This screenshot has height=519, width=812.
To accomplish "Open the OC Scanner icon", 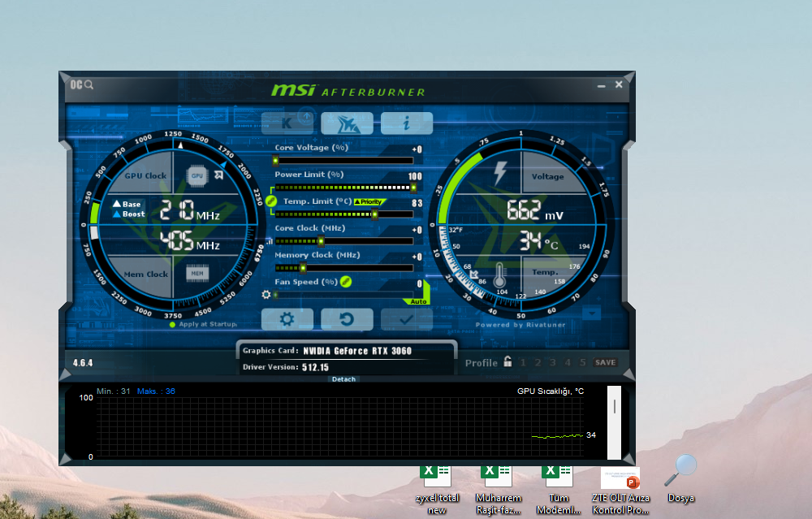I will [82, 84].
